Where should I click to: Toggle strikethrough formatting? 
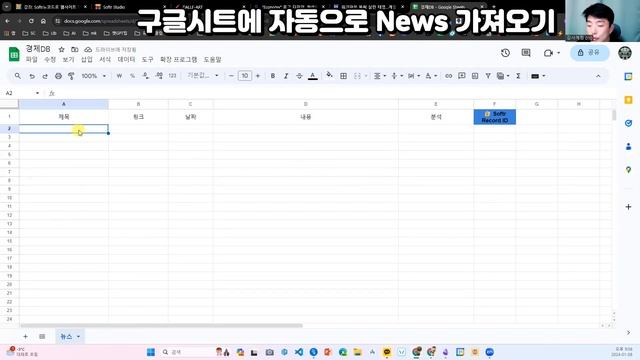tap(299, 76)
